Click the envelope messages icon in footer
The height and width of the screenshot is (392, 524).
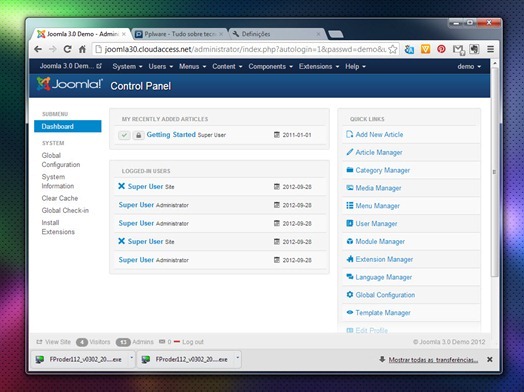pyautogui.click(x=162, y=342)
